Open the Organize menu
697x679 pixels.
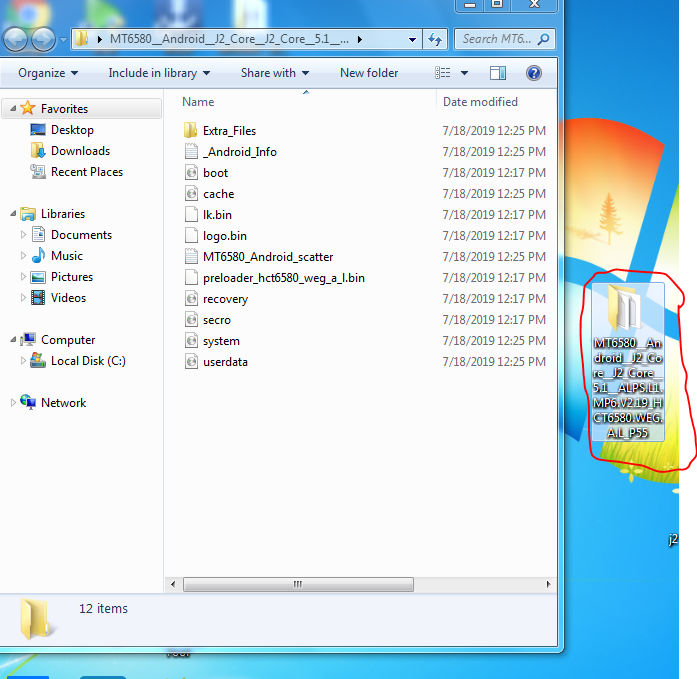point(48,73)
